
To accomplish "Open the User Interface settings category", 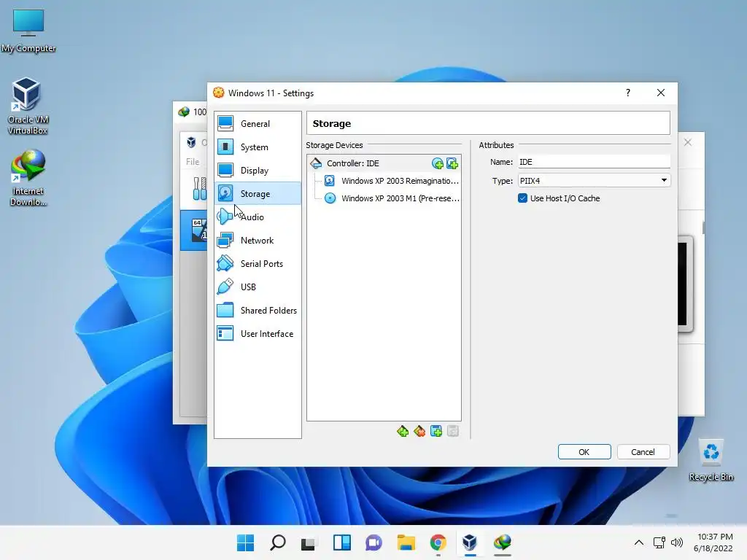I will click(x=258, y=334).
